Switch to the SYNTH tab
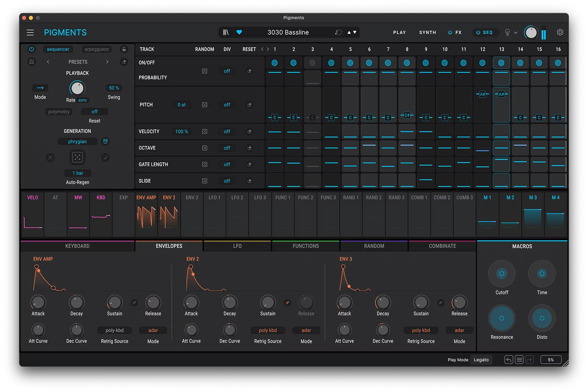This screenshot has height=392, width=588. 427,32
